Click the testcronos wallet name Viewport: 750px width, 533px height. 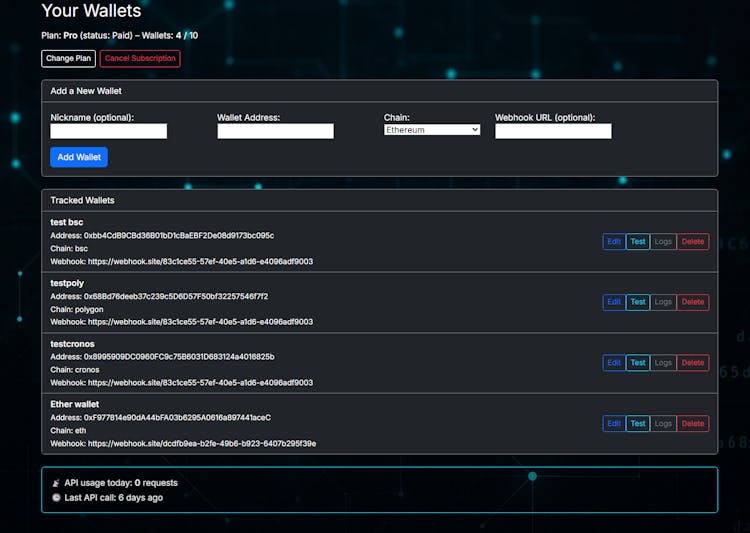(72, 344)
